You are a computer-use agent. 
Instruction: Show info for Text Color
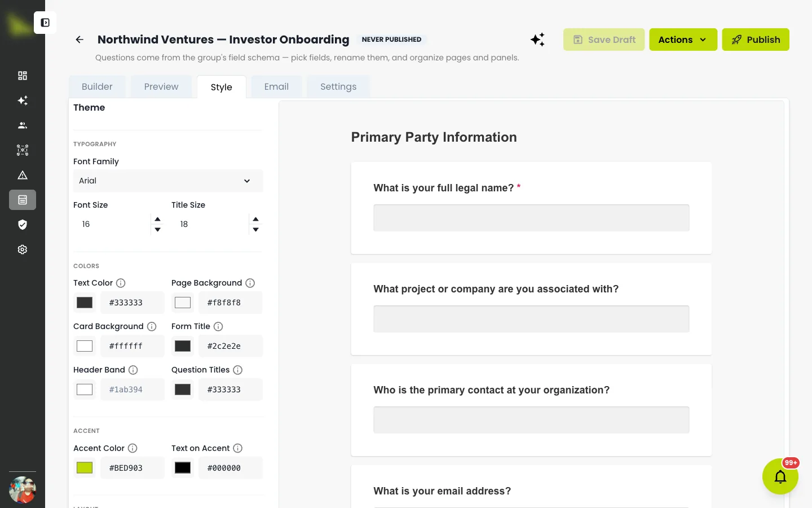(121, 283)
